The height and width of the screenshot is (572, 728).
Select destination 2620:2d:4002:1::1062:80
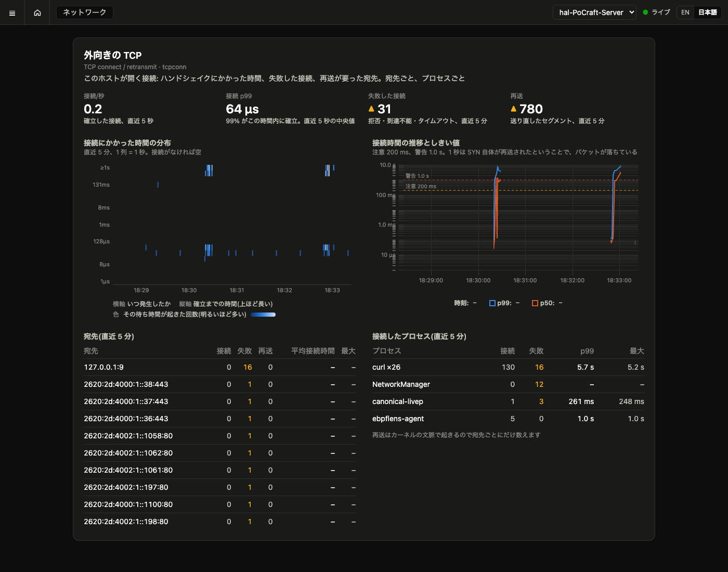point(219,453)
